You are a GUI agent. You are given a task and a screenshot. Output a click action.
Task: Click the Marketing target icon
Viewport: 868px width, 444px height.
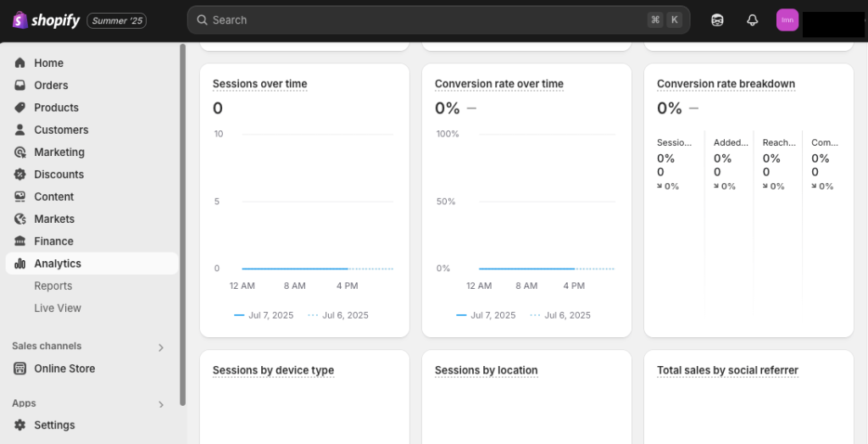tap(20, 152)
